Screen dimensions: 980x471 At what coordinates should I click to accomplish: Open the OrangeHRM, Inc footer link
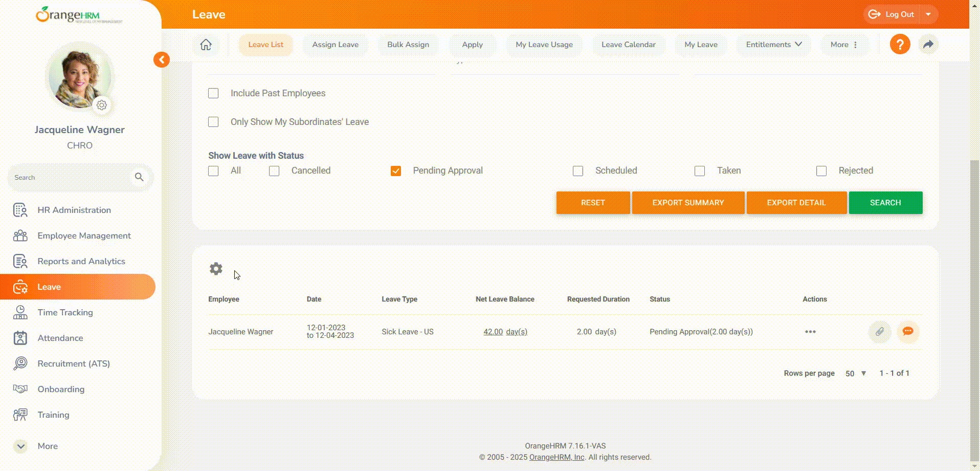pyautogui.click(x=556, y=457)
